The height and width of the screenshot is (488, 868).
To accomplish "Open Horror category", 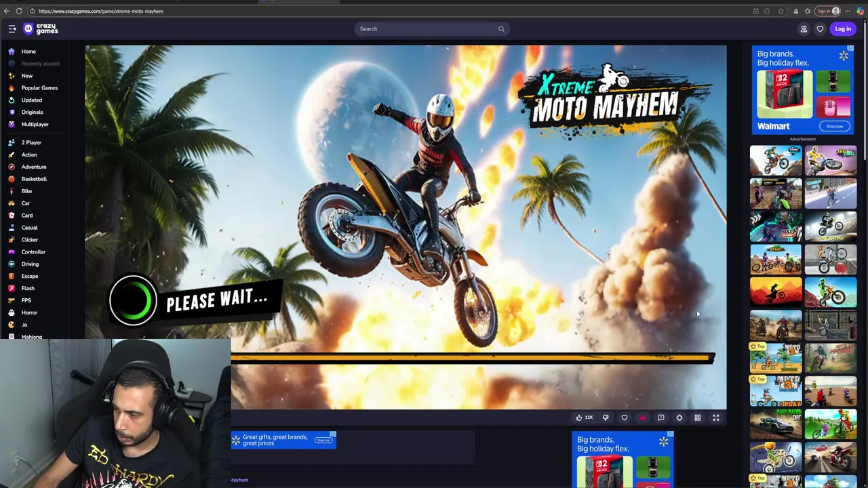I will pyautogui.click(x=29, y=313).
